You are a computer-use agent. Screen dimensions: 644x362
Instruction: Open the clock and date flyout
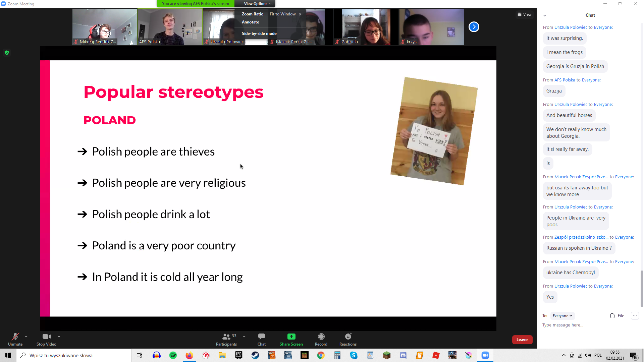coord(615,355)
